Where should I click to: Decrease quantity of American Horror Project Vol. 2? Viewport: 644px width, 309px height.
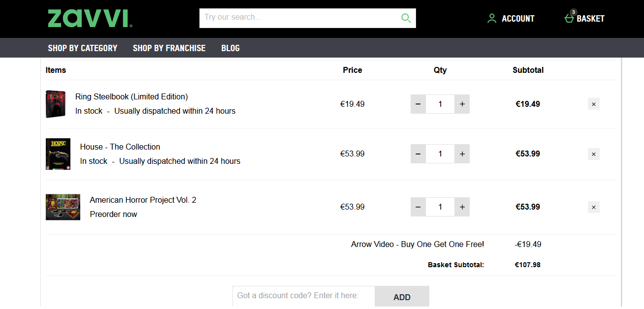pyautogui.click(x=418, y=207)
